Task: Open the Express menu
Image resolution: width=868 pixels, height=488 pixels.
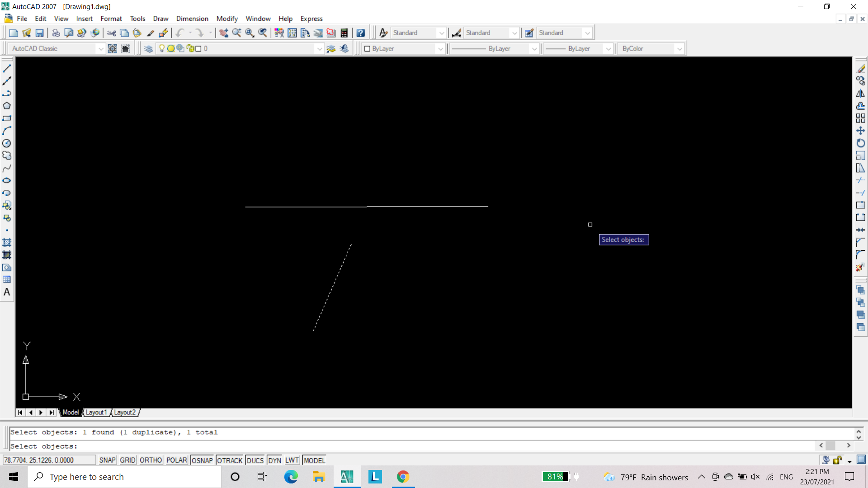Action: tap(311, 19)
